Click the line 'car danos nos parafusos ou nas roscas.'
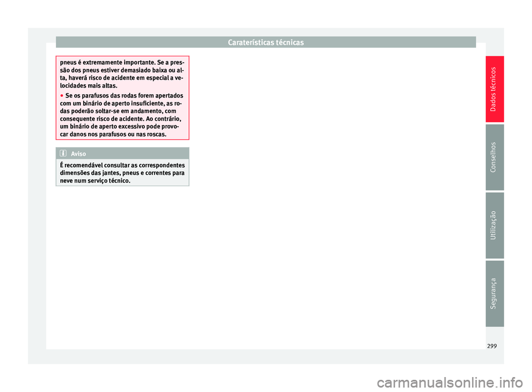532x392 pixels. pyautogui.click(x=113, y=135)
